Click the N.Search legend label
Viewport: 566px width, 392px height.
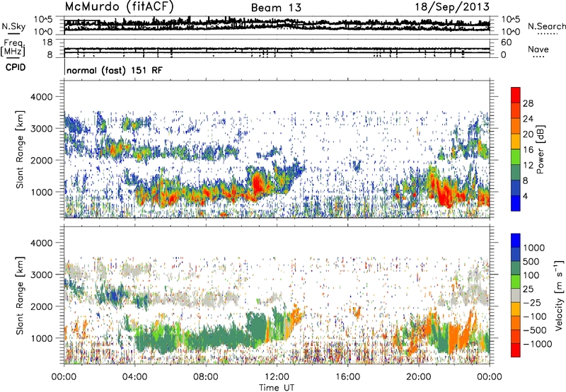click(546, 26)
